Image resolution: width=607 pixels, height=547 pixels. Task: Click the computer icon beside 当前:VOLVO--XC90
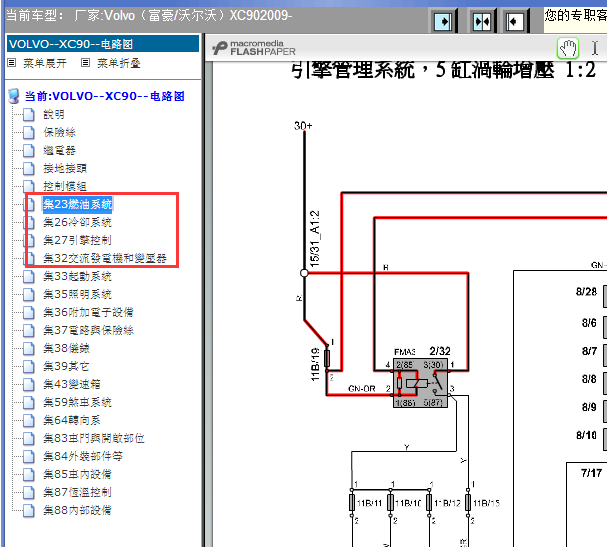point(14,96)
